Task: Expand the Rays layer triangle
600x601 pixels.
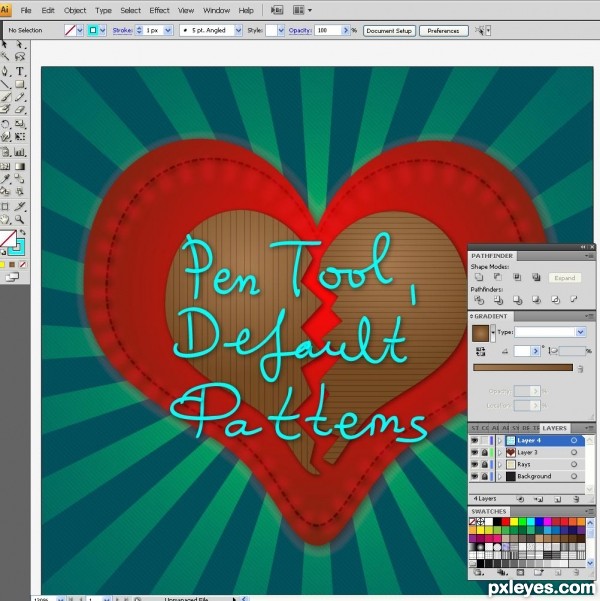Action: coord(500,465)
